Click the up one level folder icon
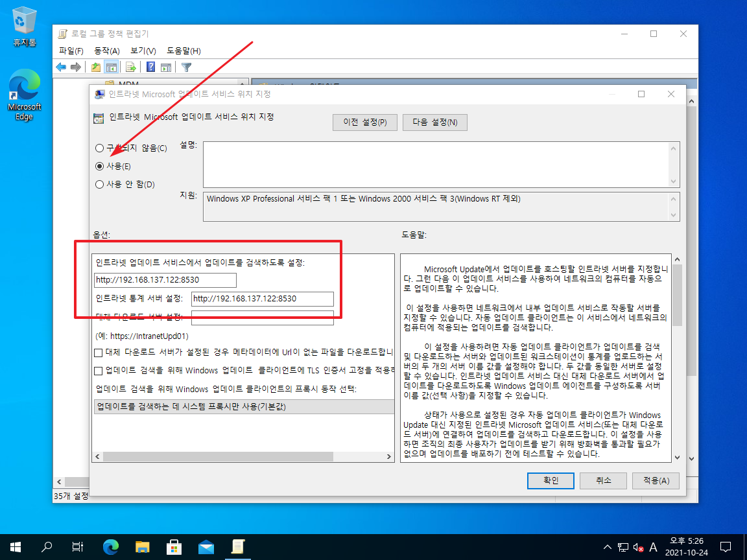747x560 pixels. [96, 67]
